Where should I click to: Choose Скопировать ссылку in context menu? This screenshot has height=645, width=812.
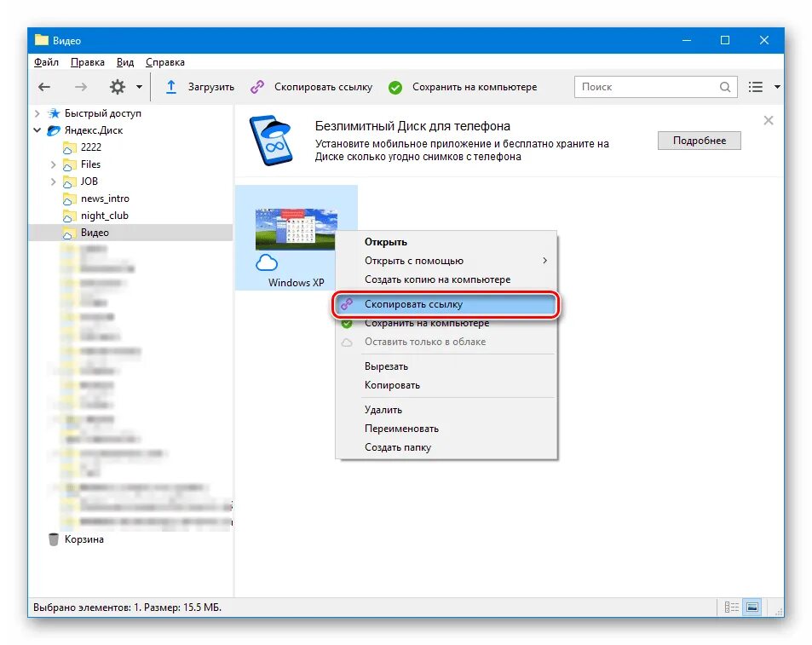(446, 304)
